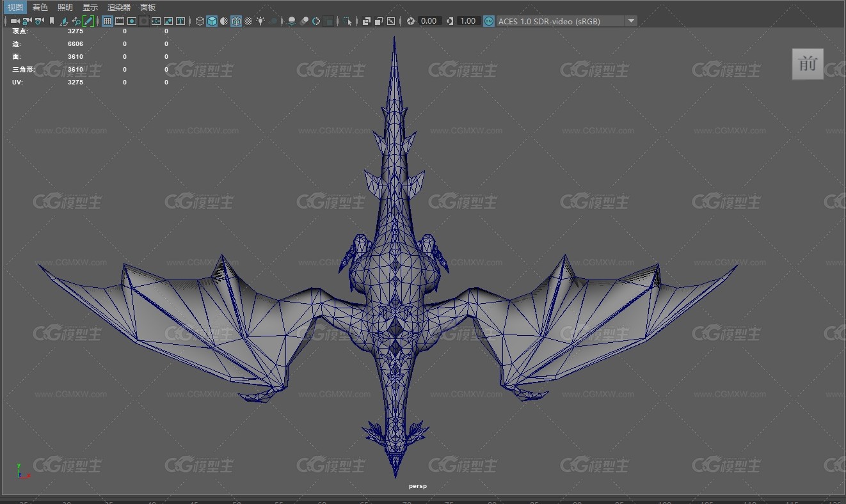Edit the Gamma value field 1.00
The image size is (846, 504).
468,21
